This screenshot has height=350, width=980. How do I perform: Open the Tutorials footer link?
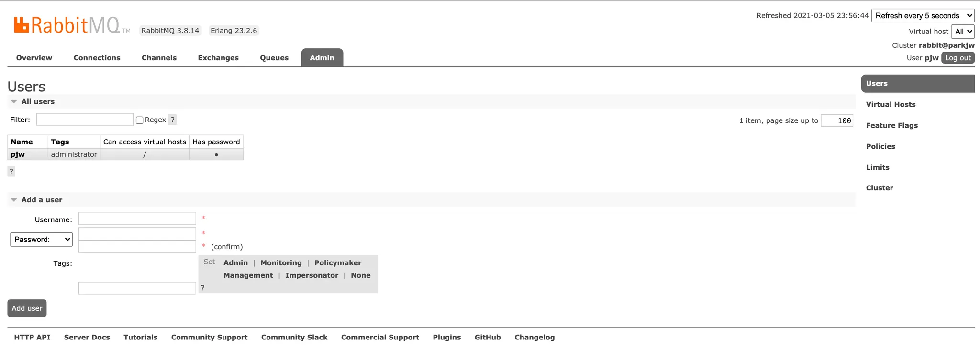click(x=140, y=337)
